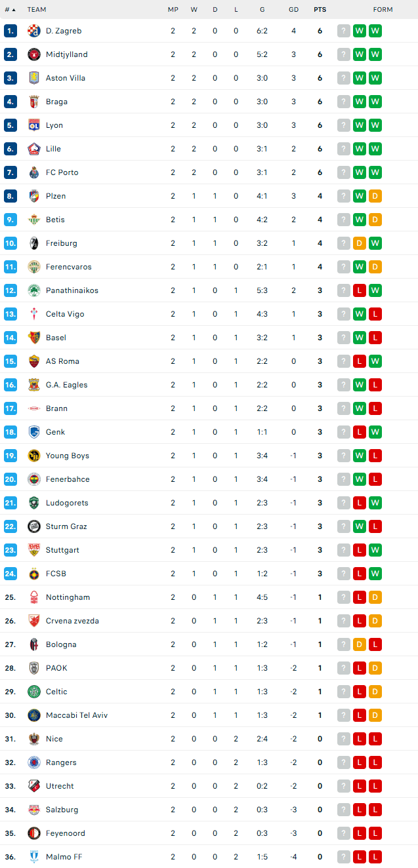Click the Feyenoord club badge
The height and width of the screenshot is (868, 418).
[34, 833]
